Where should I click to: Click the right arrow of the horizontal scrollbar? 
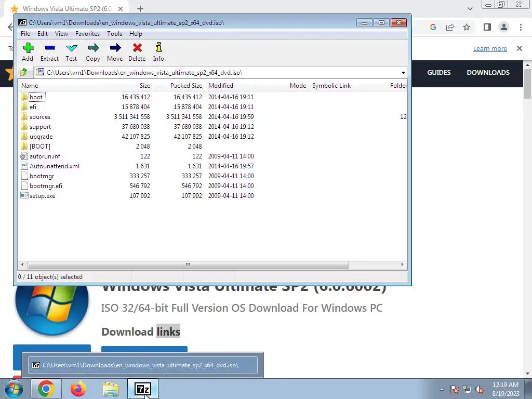pyautogui.click(x=403, y=264)
